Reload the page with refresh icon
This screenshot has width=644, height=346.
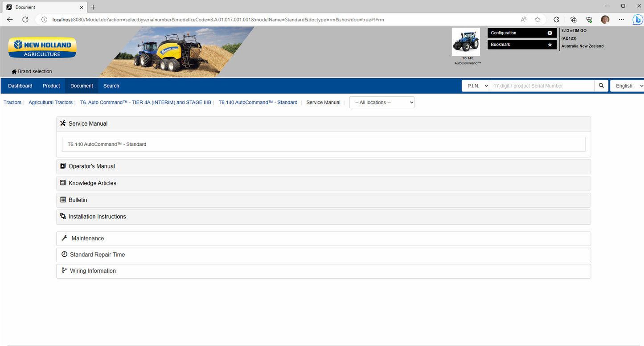click(x=25, y=20)
